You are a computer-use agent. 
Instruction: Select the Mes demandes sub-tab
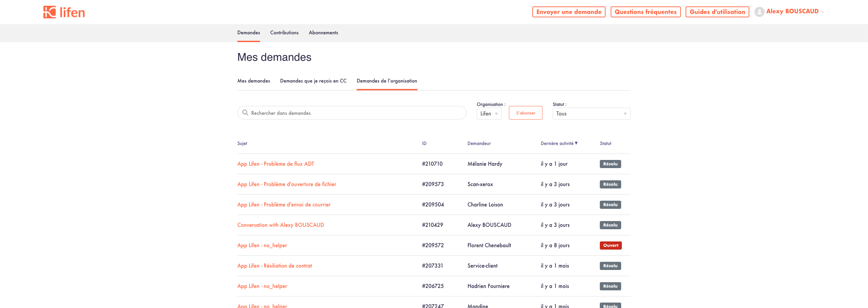click(254, 81)
